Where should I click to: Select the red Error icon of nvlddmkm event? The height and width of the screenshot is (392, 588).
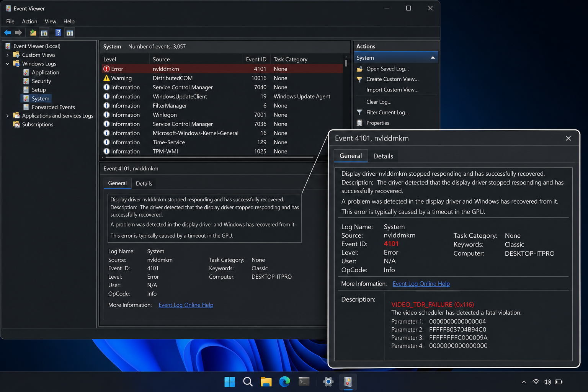coord(106,69)
